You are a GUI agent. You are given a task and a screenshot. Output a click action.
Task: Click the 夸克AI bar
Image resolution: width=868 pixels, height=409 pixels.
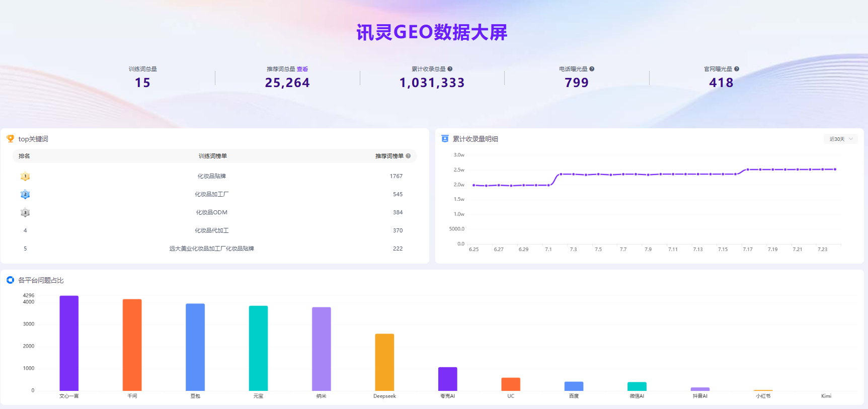click(x=448, y=379)
